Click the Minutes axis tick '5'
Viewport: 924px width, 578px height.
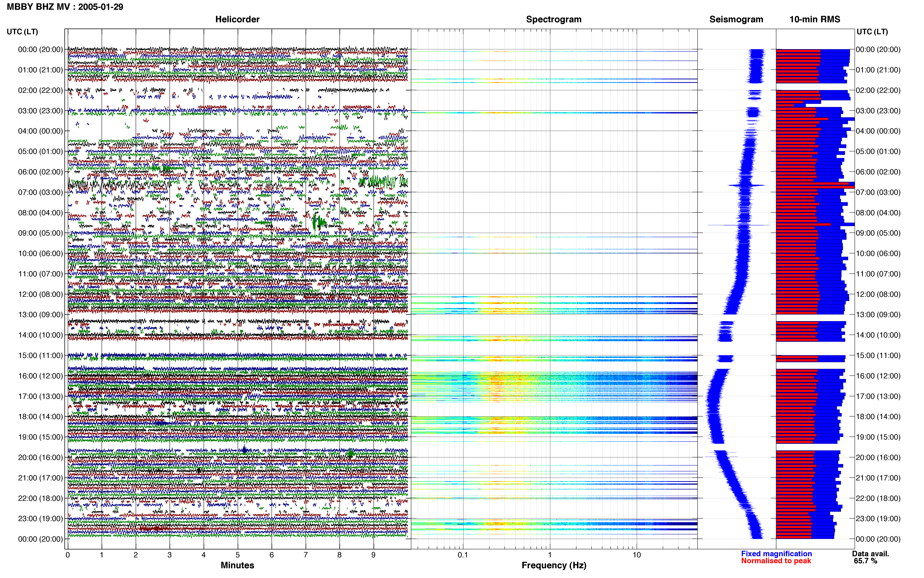(238, 555)
